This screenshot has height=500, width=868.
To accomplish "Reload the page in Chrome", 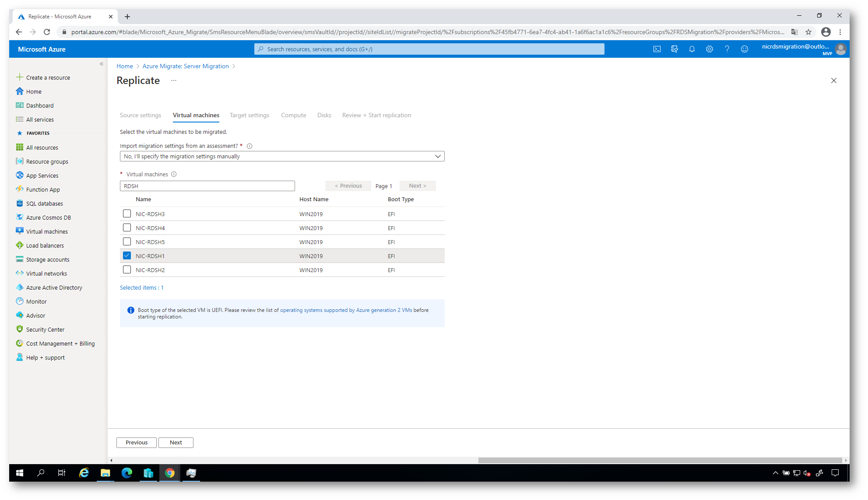I will click(x=47, y=32).
